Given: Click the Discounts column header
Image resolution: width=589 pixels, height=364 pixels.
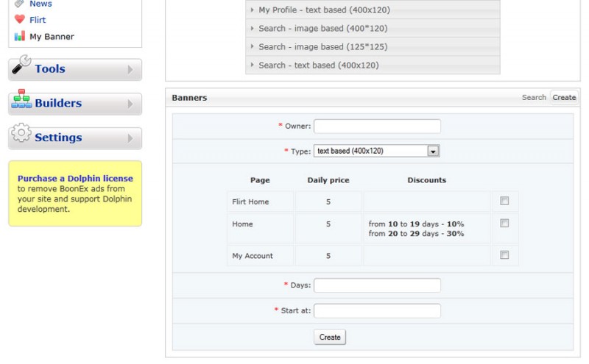Looking at the screenshot, I should tap(427, 180).
